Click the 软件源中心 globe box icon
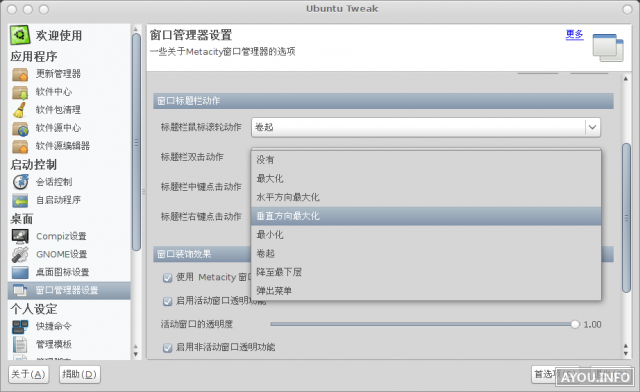This screenshot has width=640, height=392. point(20,128)
